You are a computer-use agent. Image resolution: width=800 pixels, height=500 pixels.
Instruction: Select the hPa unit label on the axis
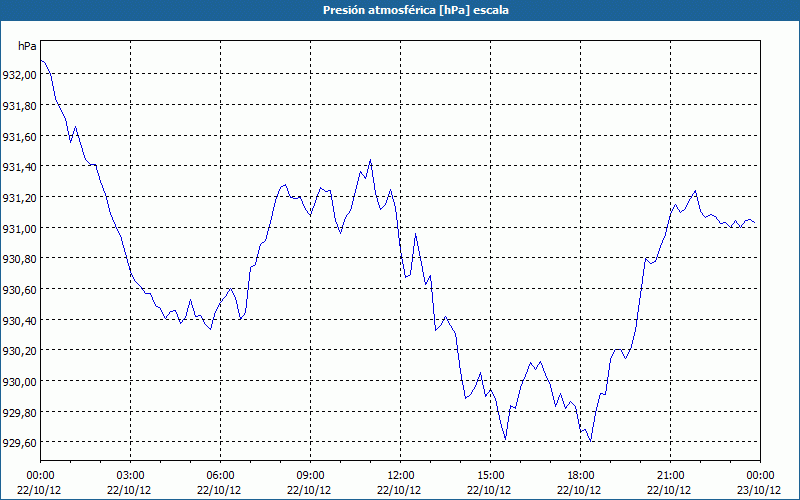27,46
